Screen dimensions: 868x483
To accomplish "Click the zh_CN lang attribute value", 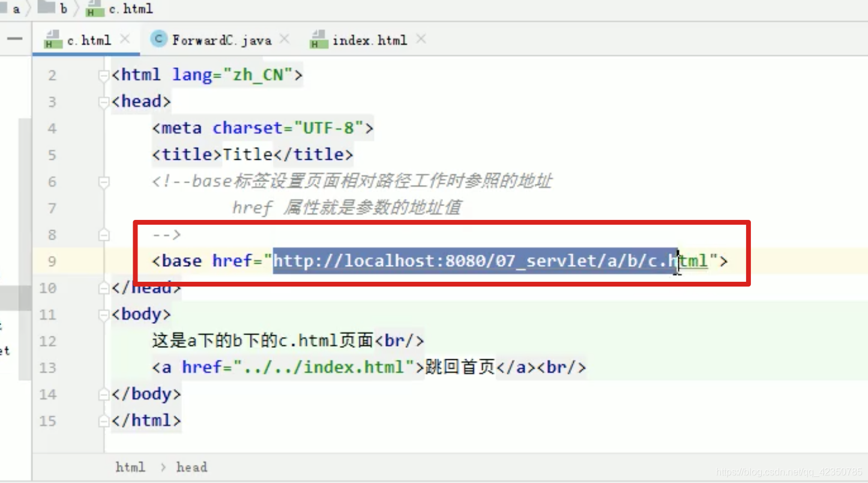I will [258, 75].
